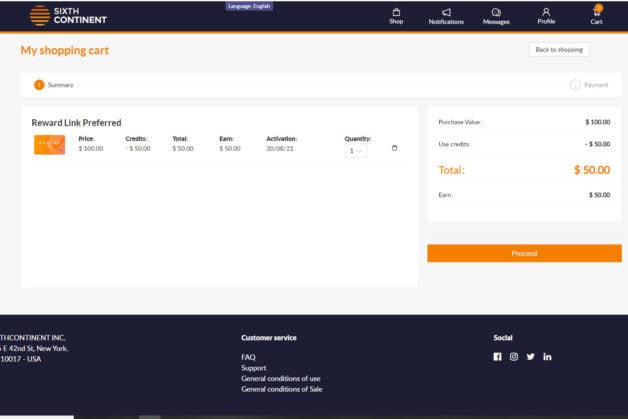This screenshot has width=628, height=419.
Task: Go to step 1 Summary
Action: 54,85
